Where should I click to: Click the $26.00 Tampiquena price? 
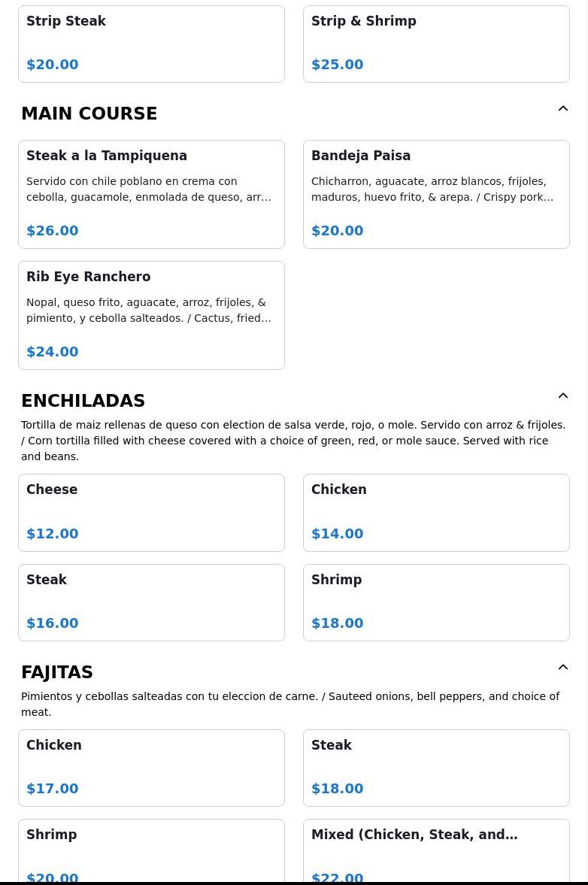tap(52, 231)
